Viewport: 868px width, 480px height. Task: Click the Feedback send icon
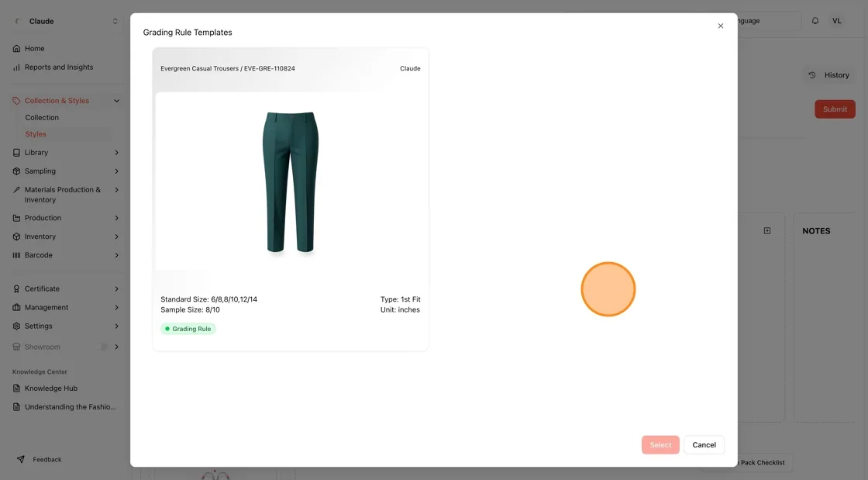click(20, 460)
